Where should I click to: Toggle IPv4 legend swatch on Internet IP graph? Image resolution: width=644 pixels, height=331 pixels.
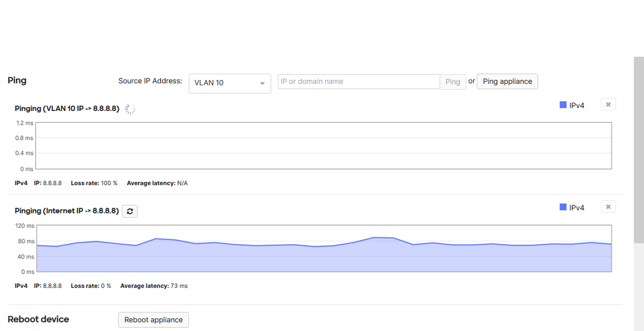(563, 207)
